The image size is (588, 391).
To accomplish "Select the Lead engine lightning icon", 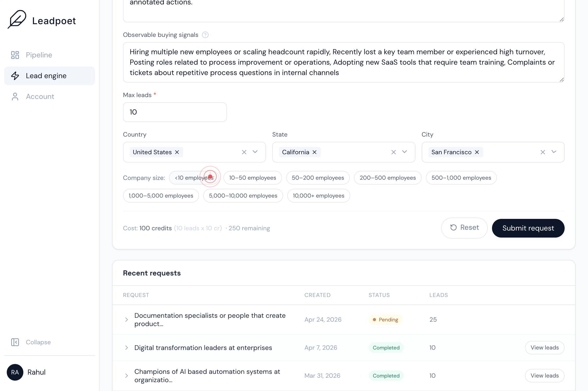I will (15, 76).
